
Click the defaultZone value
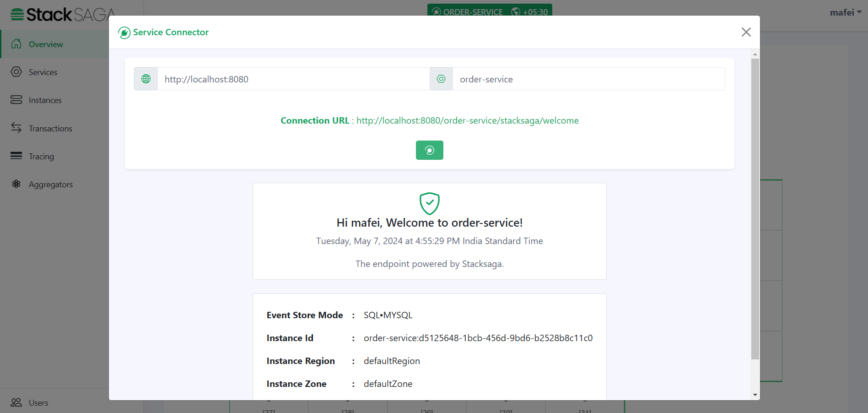pyautogui.click(x=388, y=384)
